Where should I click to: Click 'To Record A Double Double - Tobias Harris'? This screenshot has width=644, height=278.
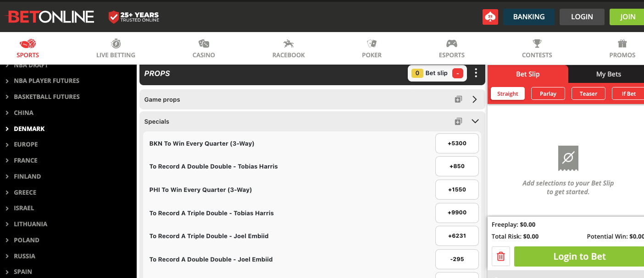click(x=214, y=166)
